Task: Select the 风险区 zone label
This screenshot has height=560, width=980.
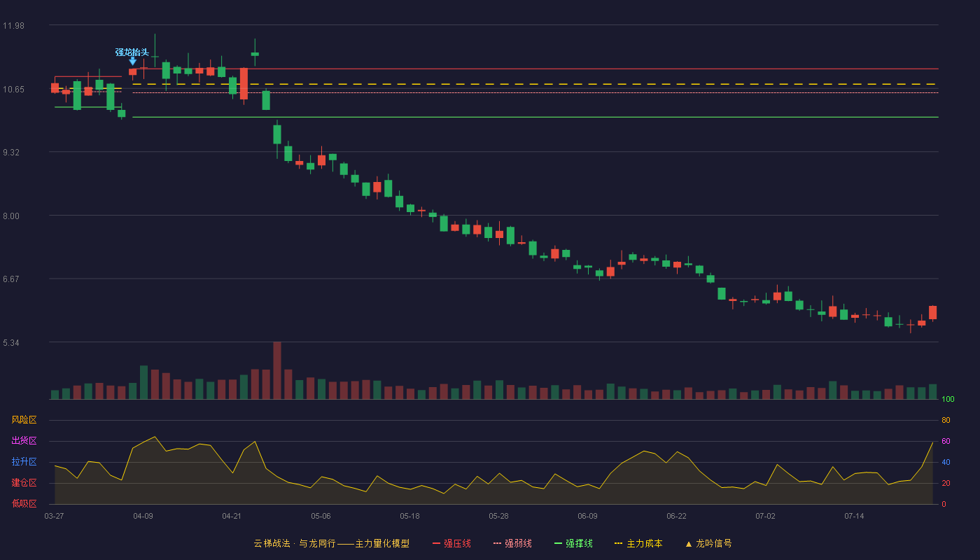Action: [24, 420]
